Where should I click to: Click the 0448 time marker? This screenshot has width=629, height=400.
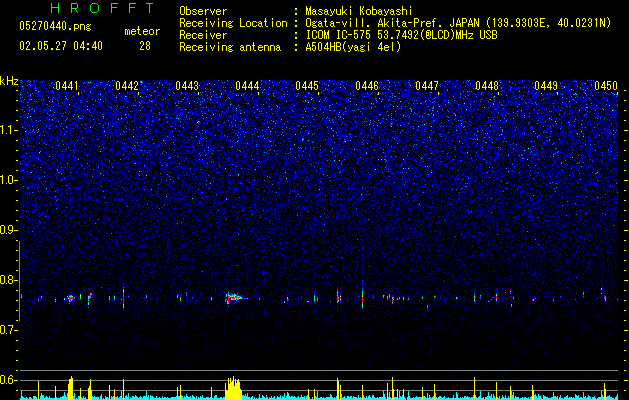(487, 86)
